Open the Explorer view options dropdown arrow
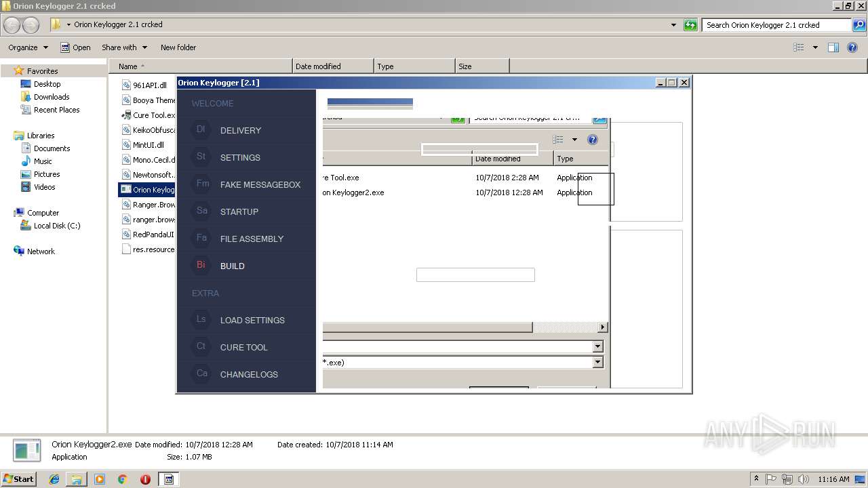The width and height of the screenshot is (868, 488). [815, 47]
